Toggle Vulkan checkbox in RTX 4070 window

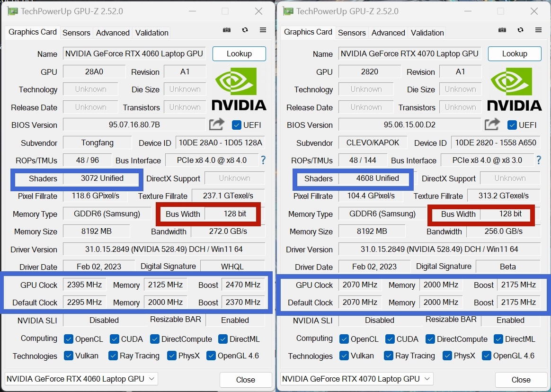point(344,356)
